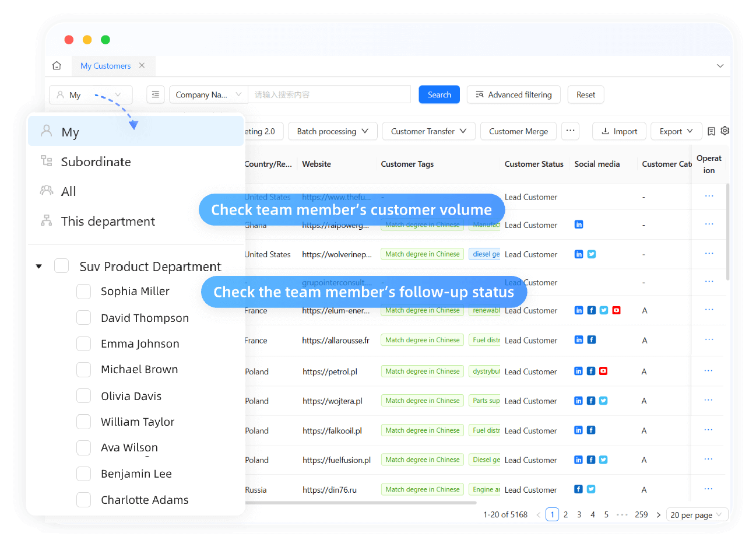Select Subordinate in the scope menu
This screenshot has height=547, width=756.
pyautogui.click(x=95, y=162)
